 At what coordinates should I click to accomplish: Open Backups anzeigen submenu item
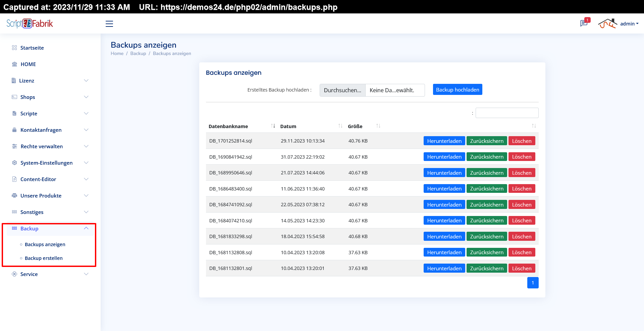pyautogui.click(x=45, y=244)
